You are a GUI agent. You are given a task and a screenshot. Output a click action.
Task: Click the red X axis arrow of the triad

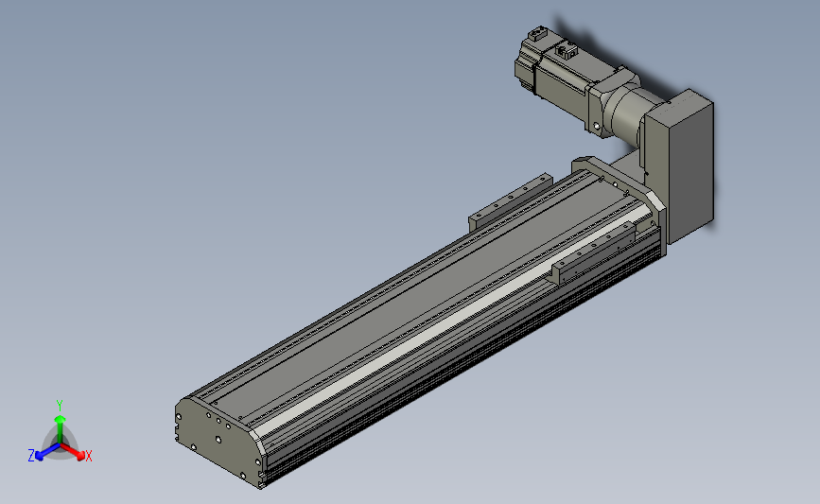[x=73, y=452]
